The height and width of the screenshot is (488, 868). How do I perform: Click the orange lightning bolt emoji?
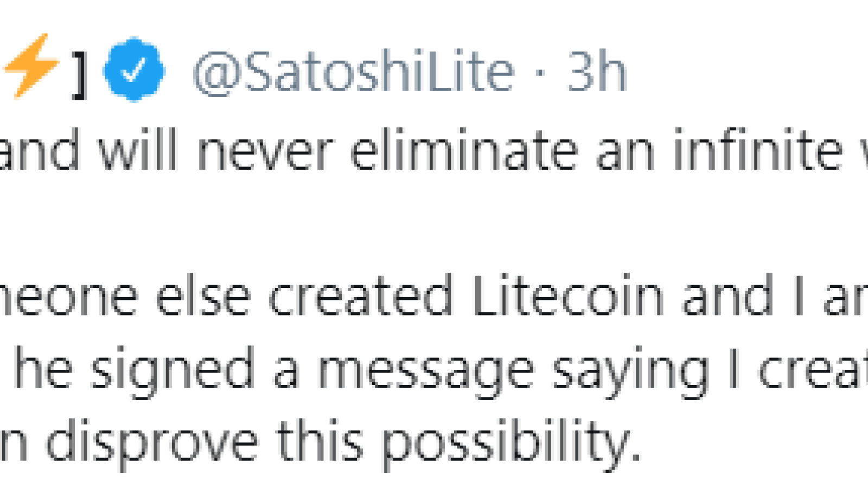pos(31,66)
